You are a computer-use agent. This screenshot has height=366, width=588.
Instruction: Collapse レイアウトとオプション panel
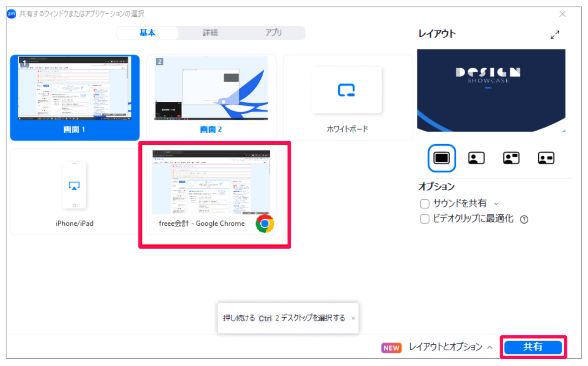[x=490, y=347]
